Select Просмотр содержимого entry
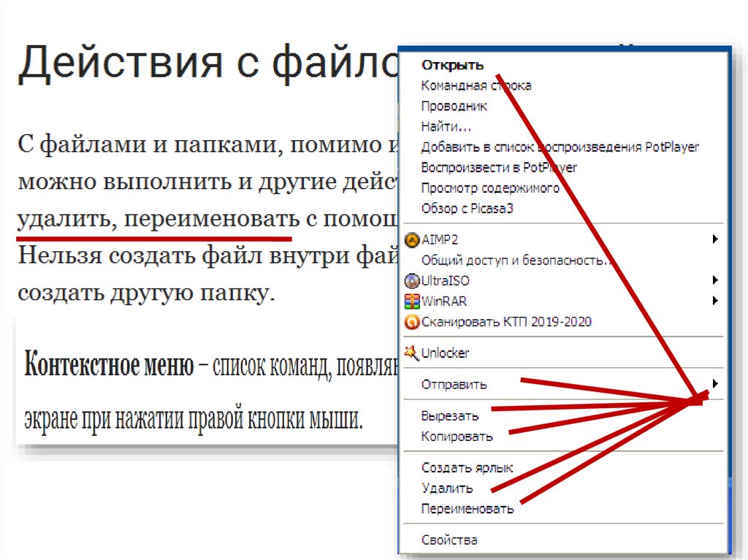This screenshot has height=560, width=748. (x=490, y=188)
